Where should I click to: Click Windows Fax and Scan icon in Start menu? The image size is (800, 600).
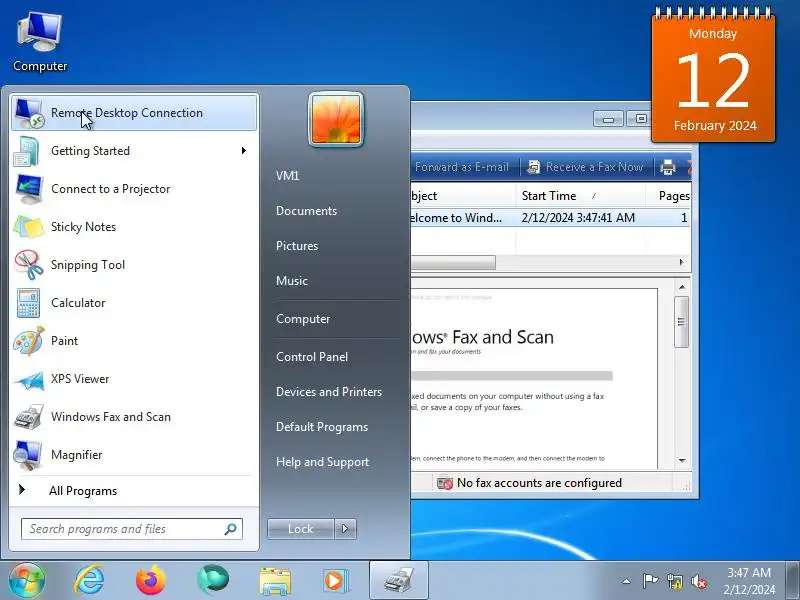tap(29, 417)
